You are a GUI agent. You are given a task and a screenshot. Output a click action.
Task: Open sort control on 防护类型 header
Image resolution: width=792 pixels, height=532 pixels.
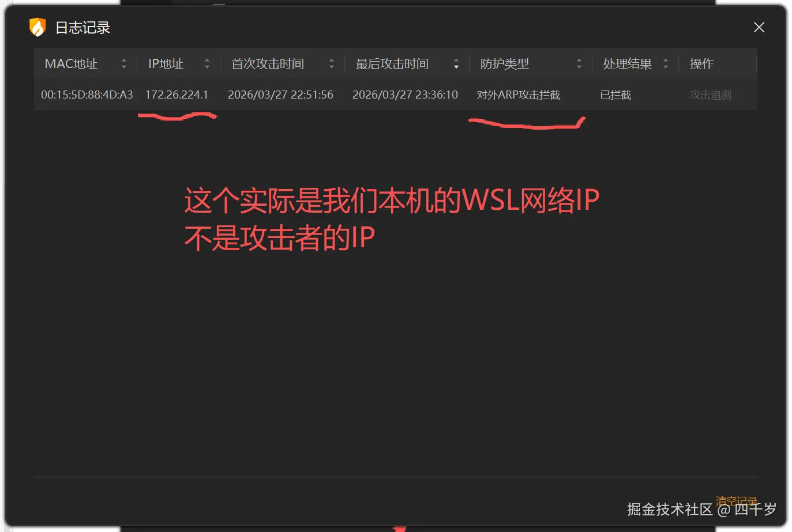click(579, 63)
